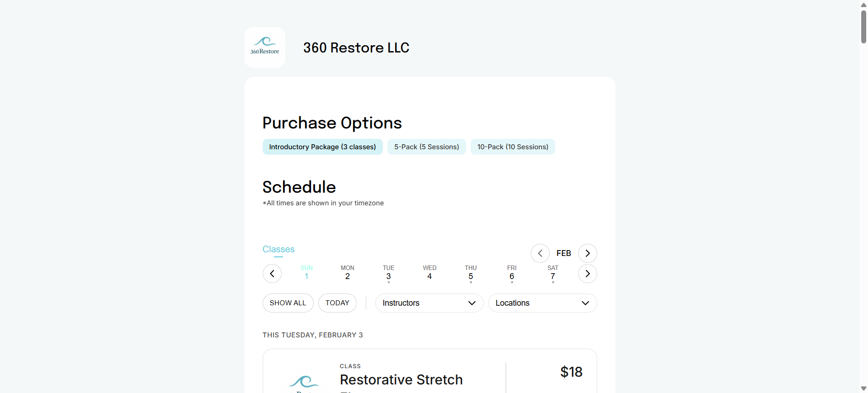Click the TODAY button
Image resolution: width=868 pixels, height=393 pixels.
[x=337, y=303]
